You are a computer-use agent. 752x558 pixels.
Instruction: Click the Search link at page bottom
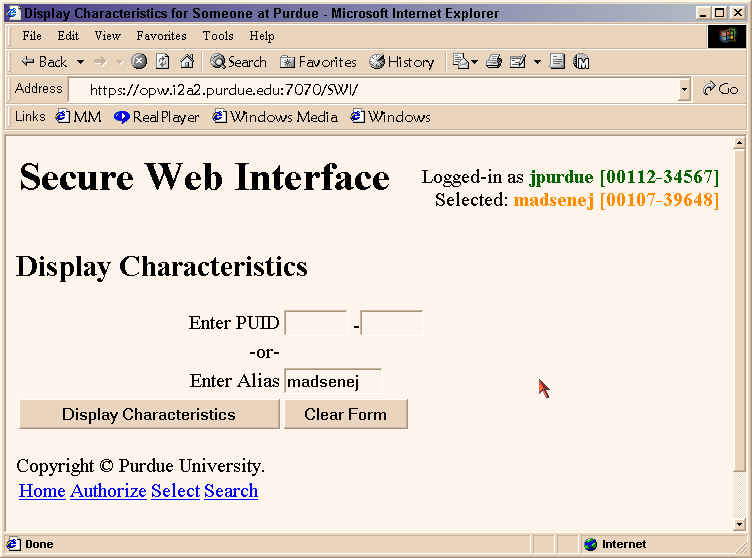tap(231, 491)
